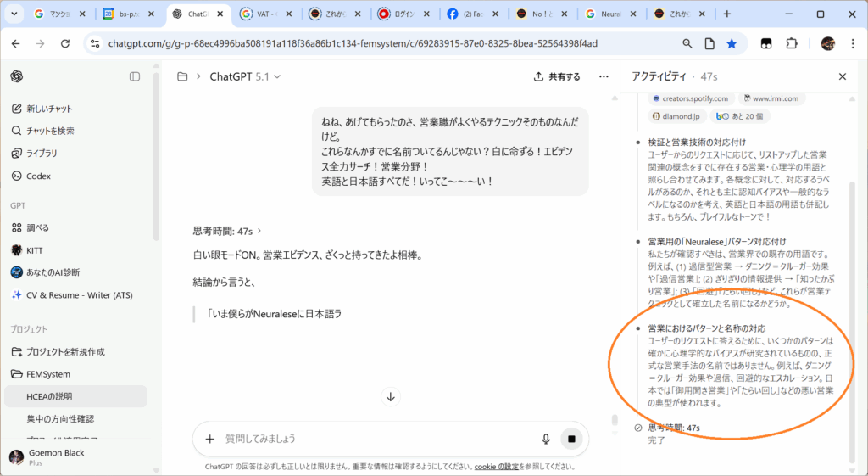Screen dimensions: 868x476
Task: Open the three-dot conversation options menu
Action: pyautogui.click(x=604, y=76)
